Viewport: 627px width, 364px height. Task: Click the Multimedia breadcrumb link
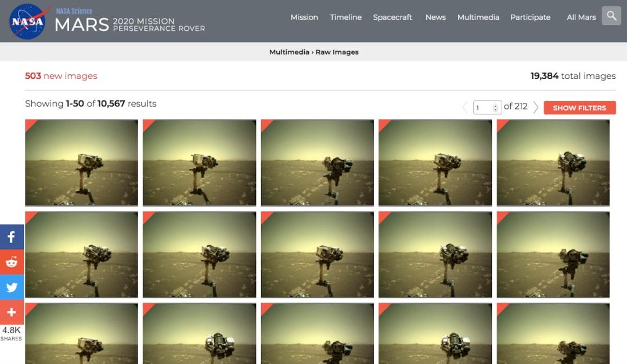click(289, 52)
